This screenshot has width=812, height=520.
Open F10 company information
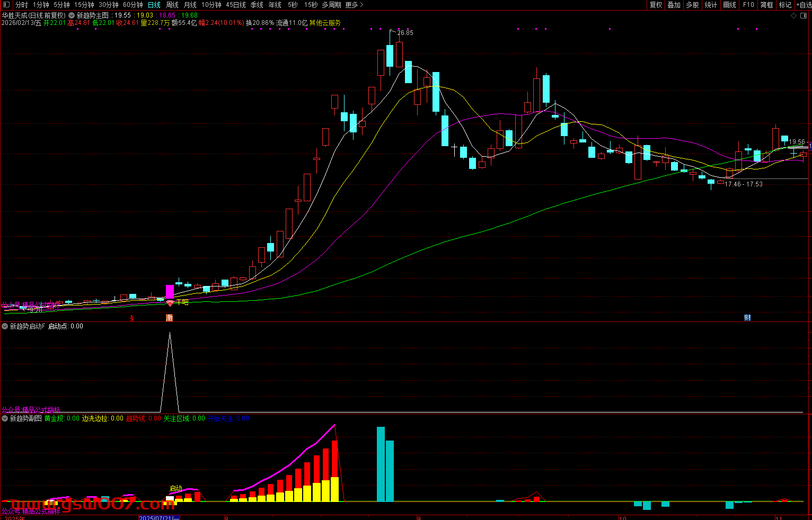pyautogui.click(x=748, y=5)
